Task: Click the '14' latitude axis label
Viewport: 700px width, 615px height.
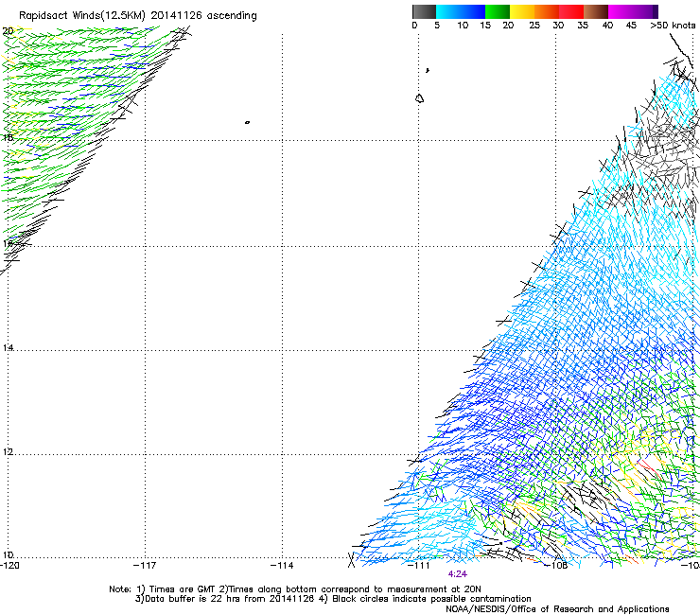Action: (x=8, y=347)
